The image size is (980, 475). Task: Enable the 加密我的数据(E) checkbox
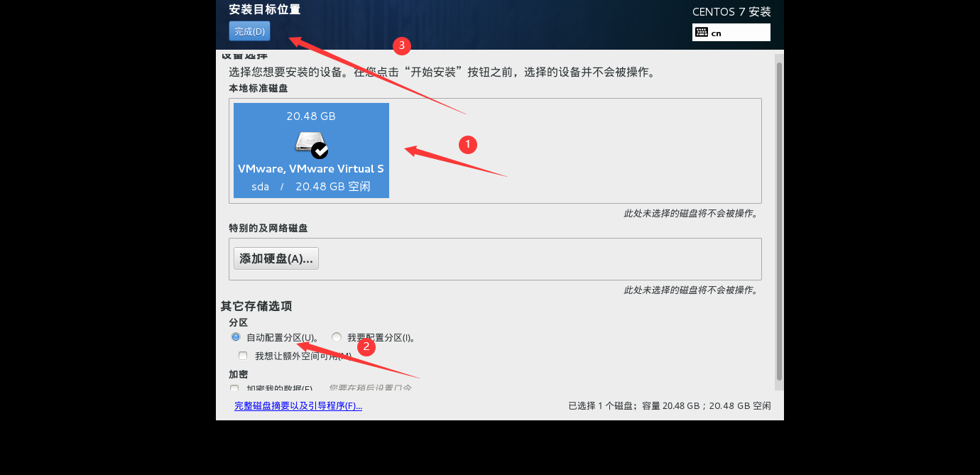click(x=234, y=388)
